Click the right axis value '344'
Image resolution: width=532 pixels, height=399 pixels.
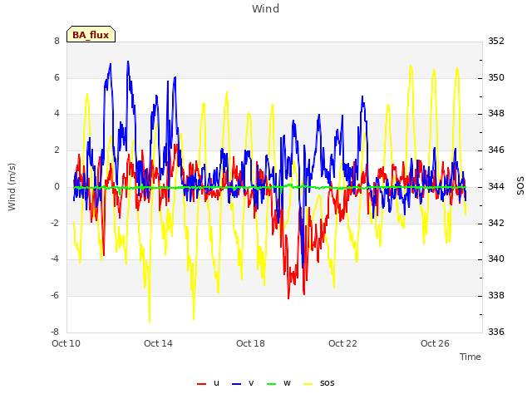pos(496,186)
